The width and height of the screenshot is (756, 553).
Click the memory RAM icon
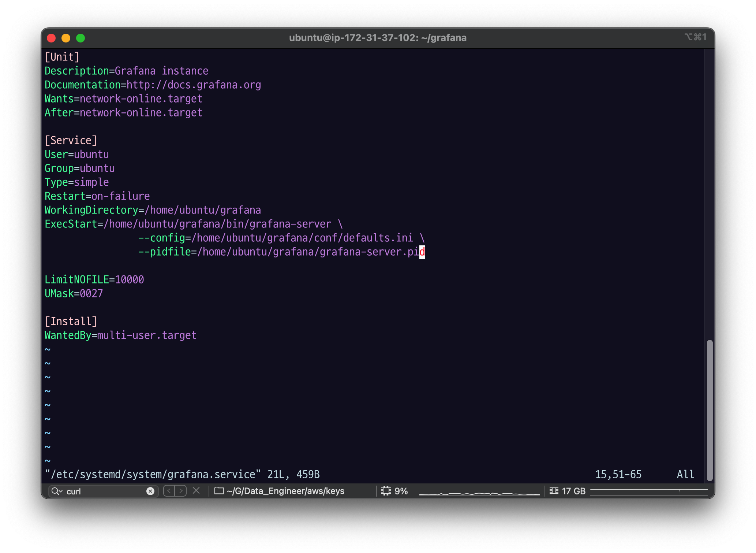[554, 491]
